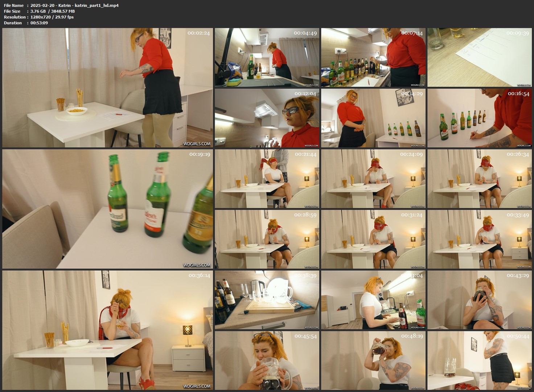Image resolution: width=534 pixels, height=392 pixels.
Task: Open the frame labeled 00:28:59
Action: [x=267, y=239]
